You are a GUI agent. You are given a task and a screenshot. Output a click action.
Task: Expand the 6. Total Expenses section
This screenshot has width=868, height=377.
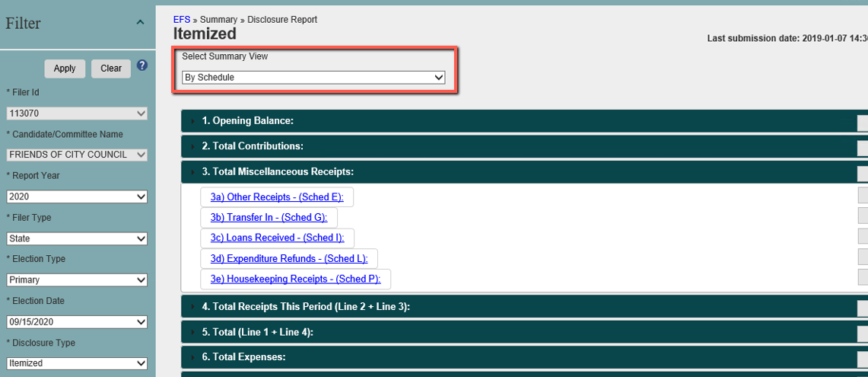524,357
